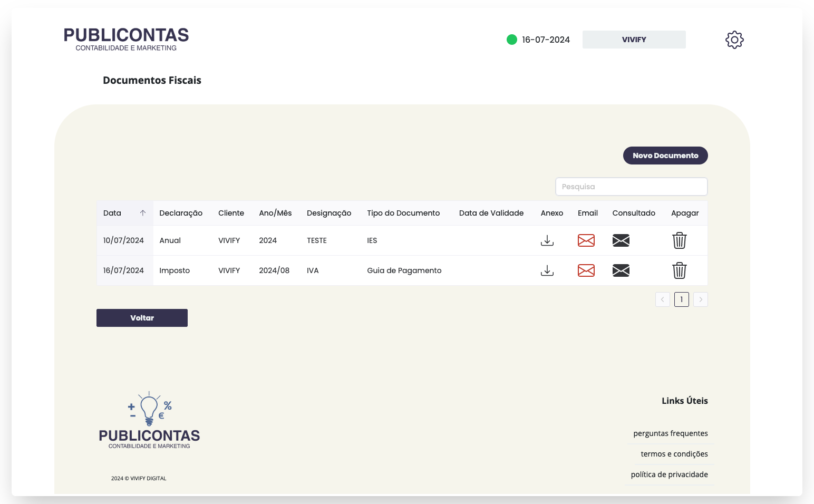The image size is (814, 504).
Task: Send email for the TESTE document
Action: (586, 240)
